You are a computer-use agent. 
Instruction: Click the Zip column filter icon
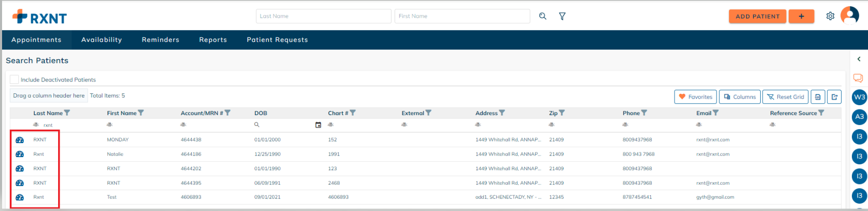pos(562,113)
